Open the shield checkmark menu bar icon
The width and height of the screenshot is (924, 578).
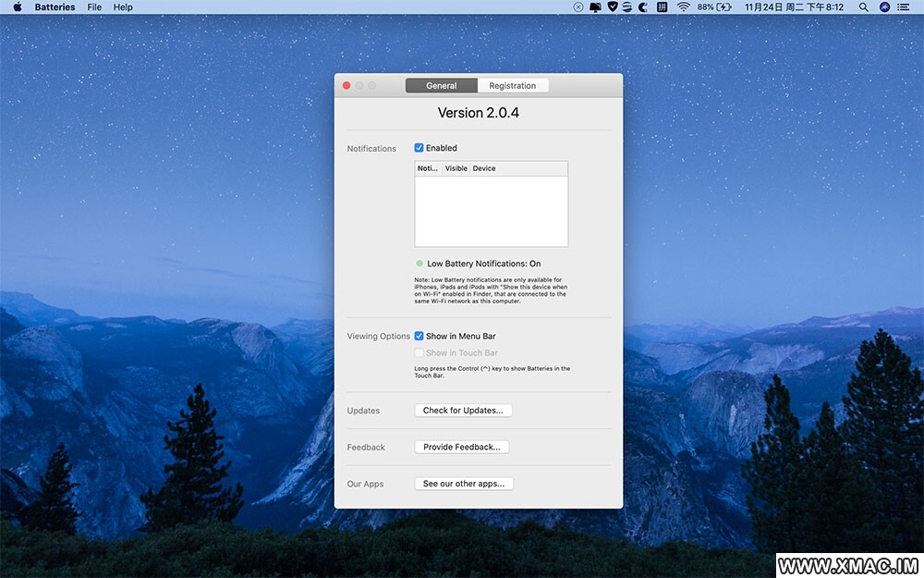(613, 7)
